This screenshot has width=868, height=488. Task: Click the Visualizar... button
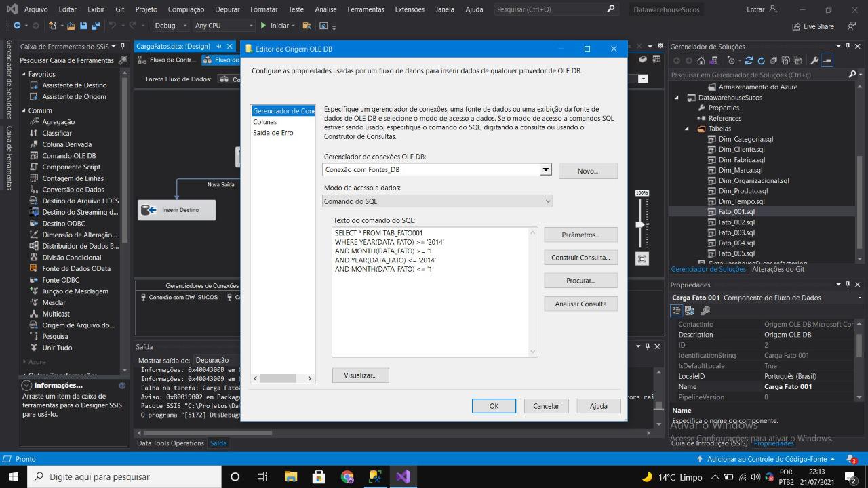click(x=360, y=375)
